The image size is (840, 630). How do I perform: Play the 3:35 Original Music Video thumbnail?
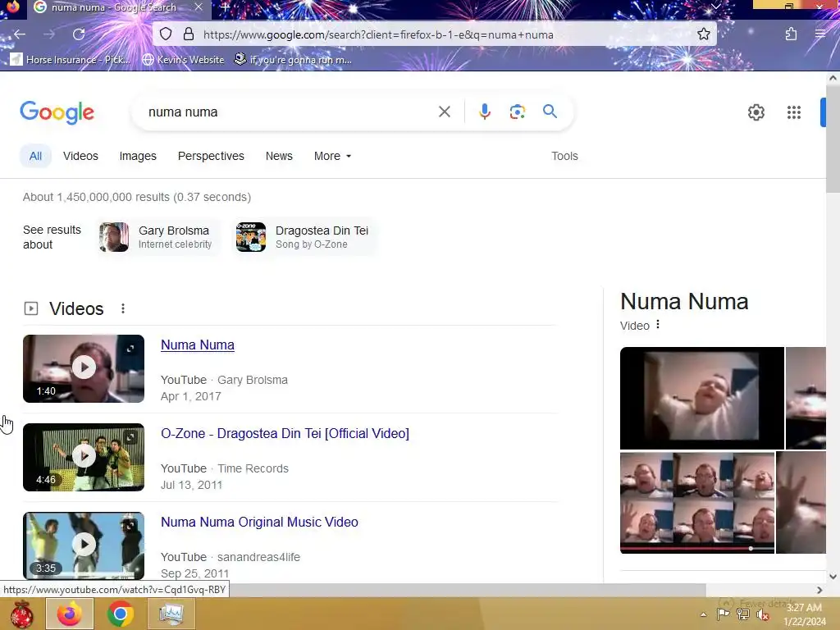click(84, 546)
